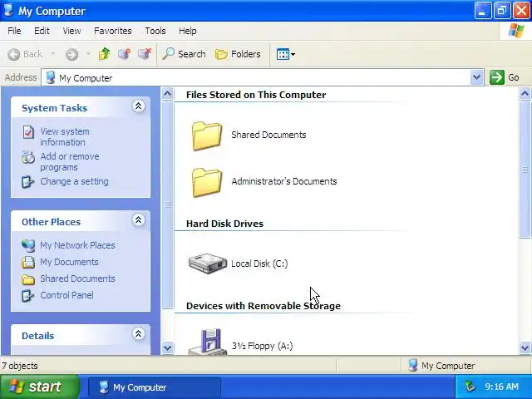Click the Back arrow toolbar icon

point(13,54)
